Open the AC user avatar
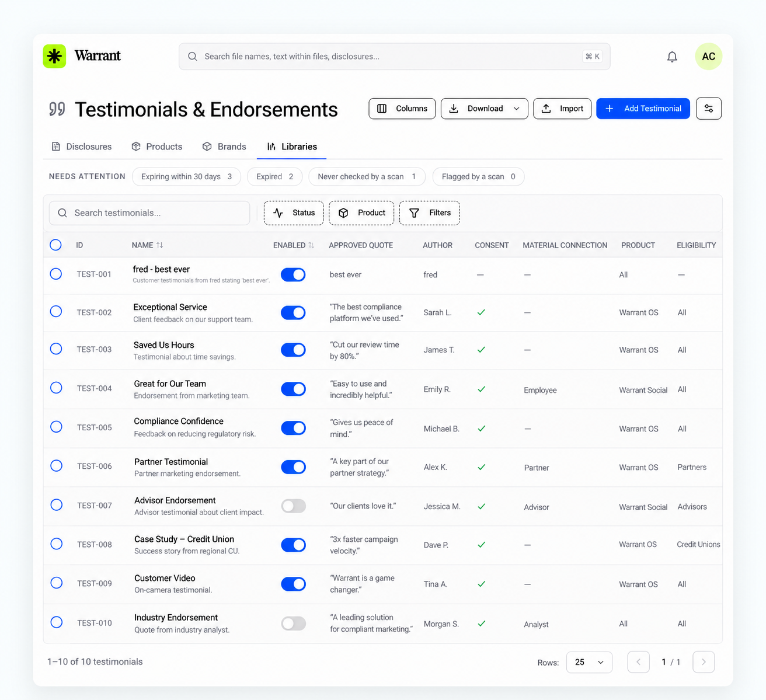Screen dimensions: 766x700 tap(708, 57)
